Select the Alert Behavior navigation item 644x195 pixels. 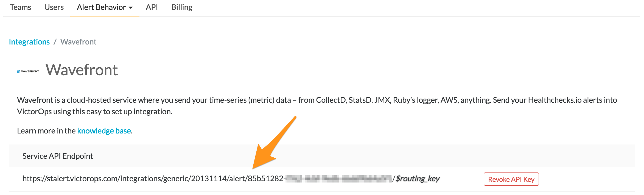click(101, 7)
